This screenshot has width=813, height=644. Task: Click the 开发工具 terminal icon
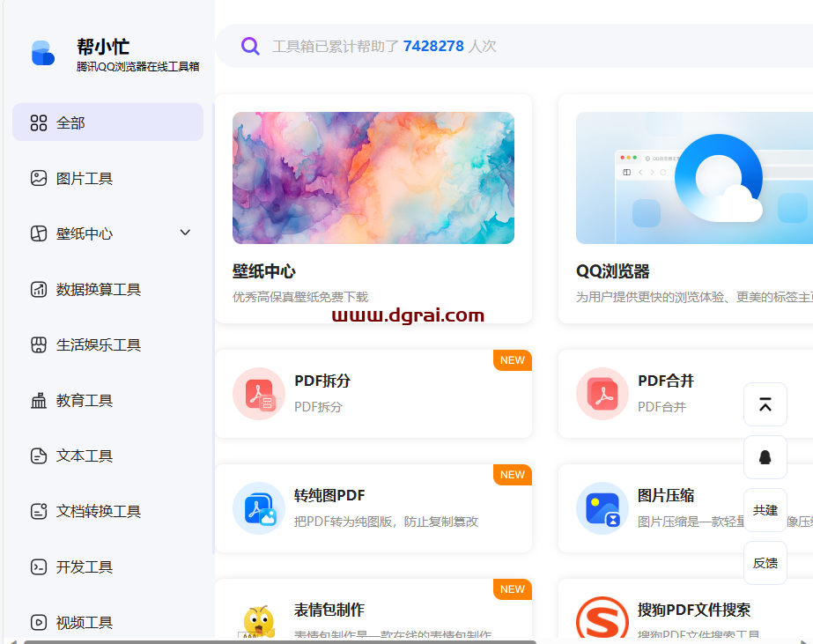[39, 566]
